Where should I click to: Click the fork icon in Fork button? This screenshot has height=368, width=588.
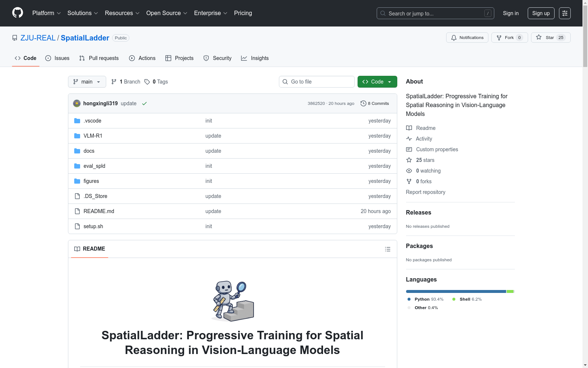[499, 38]
